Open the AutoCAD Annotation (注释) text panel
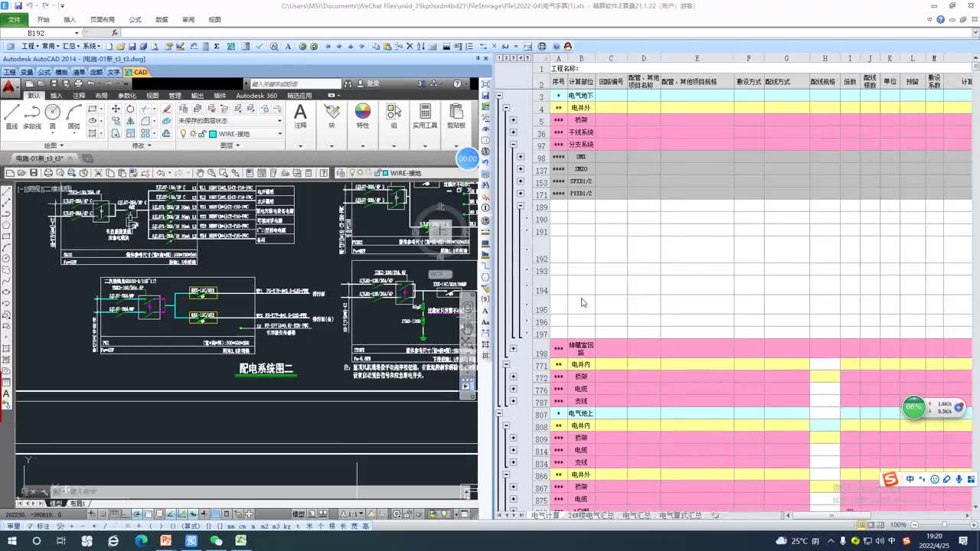The image size is (980, 551). point(300,116)
